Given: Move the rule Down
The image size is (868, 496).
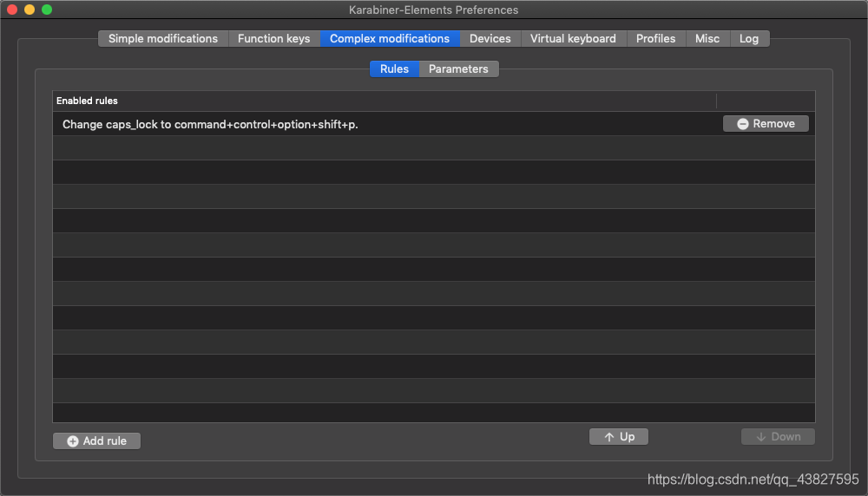Looking at the screenshot, I should [778, 437].
